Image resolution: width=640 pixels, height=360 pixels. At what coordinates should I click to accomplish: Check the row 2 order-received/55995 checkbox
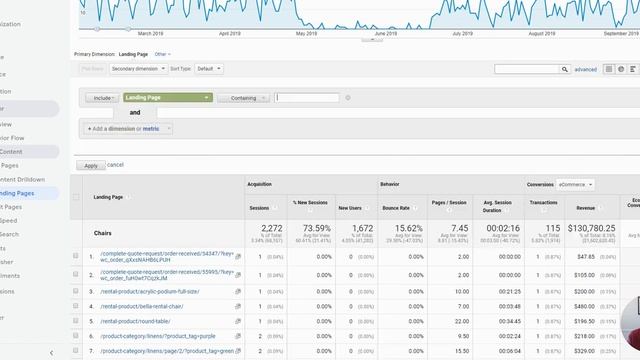pyautogui.click(x=76, y=274)
